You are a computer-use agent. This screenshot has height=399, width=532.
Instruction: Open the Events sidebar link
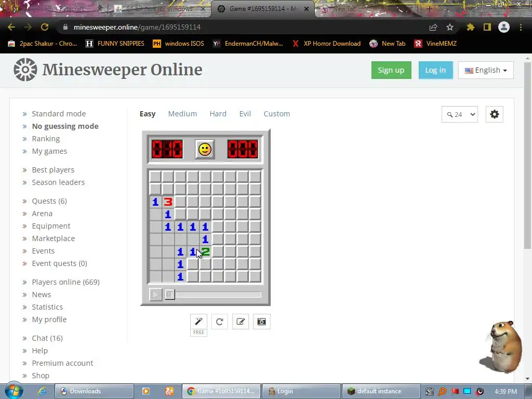click(x=43, y=251)
